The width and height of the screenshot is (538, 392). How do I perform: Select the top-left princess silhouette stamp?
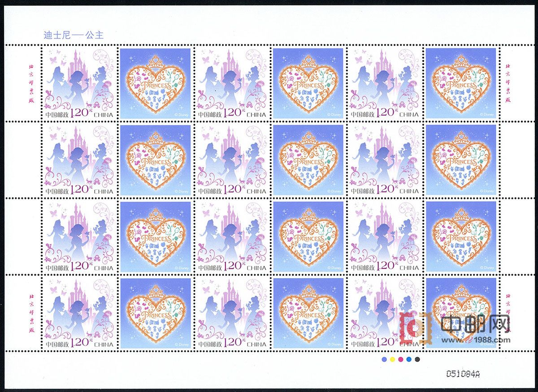pos(78,83)
